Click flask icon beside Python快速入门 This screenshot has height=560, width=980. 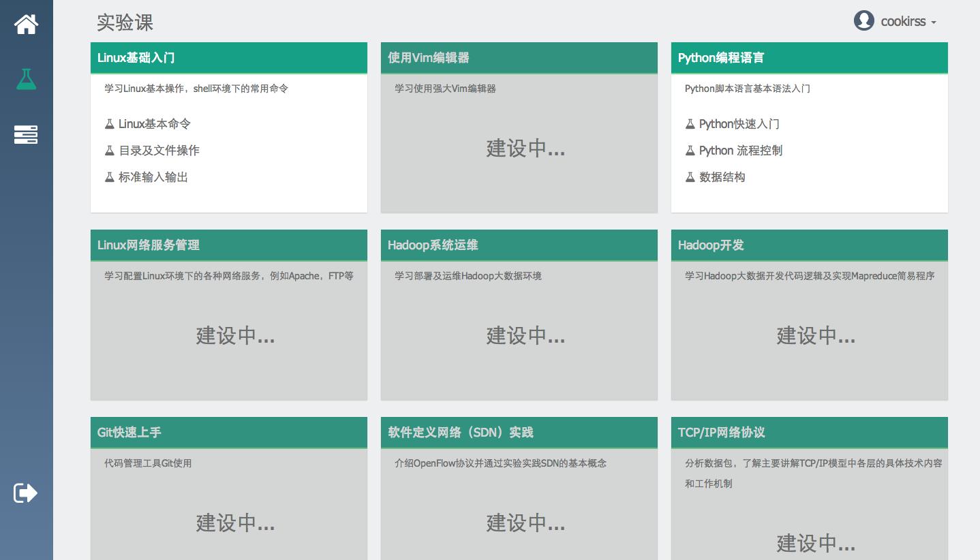(690, 124)
